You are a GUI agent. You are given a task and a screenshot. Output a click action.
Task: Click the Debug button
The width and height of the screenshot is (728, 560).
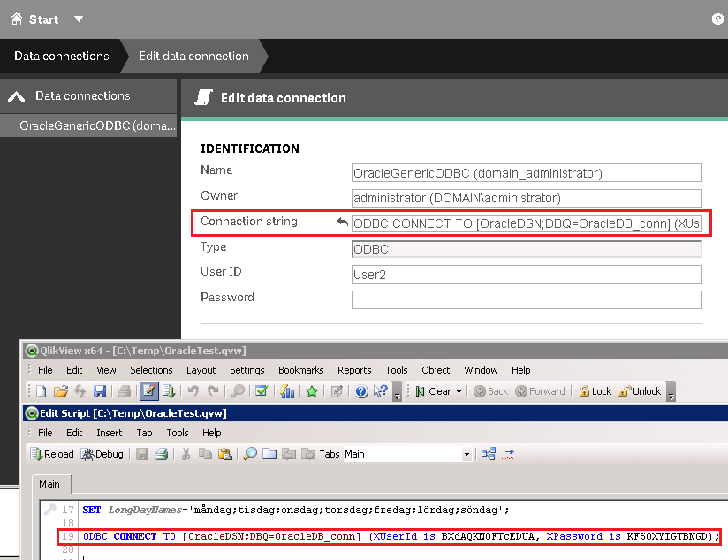click(102, 454)
